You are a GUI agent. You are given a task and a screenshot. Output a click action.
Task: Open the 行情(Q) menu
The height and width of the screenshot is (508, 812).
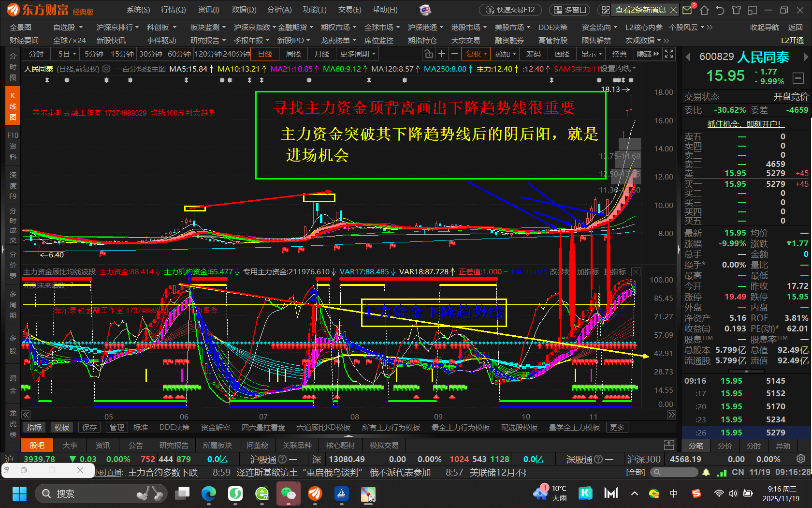coord(174,10)
